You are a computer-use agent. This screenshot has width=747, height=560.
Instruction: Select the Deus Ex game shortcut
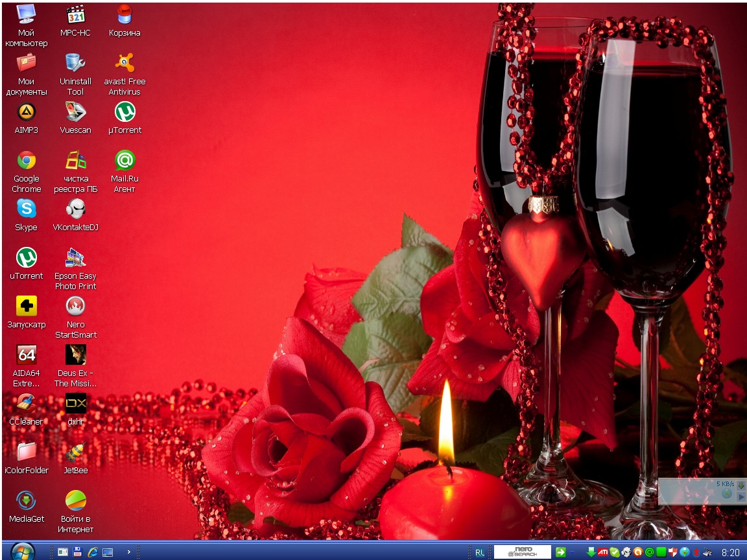75,355
